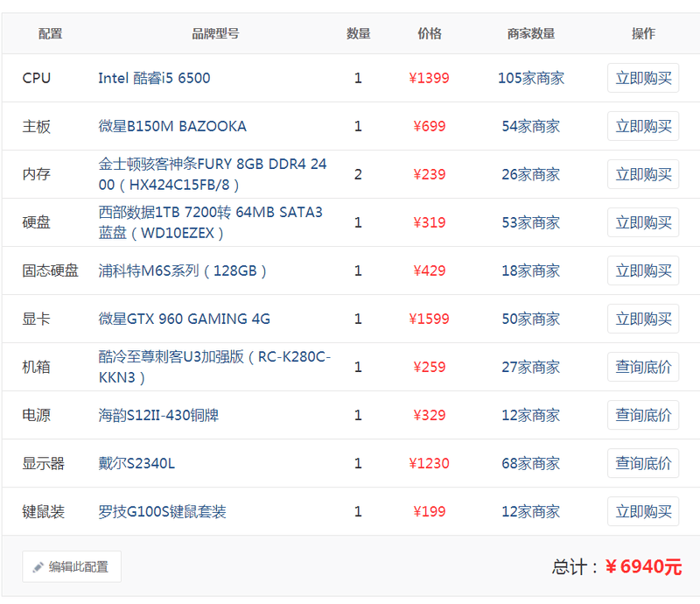This screenshot has height=604, width=700.
Task: Click 查询底价 for the 机箱 row
Action: coord(643,368)
